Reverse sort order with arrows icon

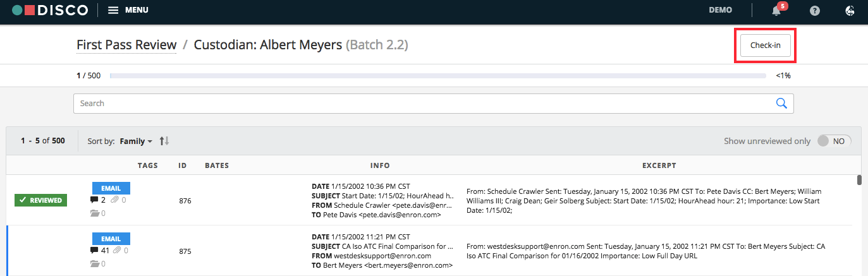pyautogui.click(x=164, y=141)
